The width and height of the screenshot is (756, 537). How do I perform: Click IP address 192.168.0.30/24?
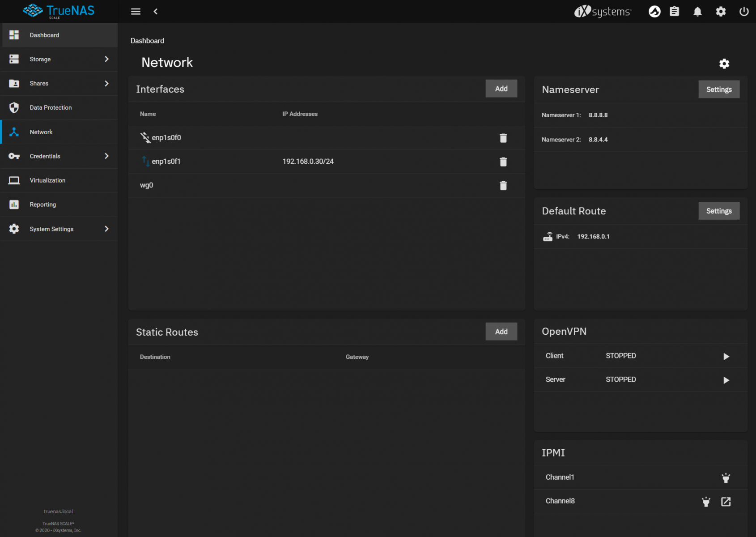308,161
